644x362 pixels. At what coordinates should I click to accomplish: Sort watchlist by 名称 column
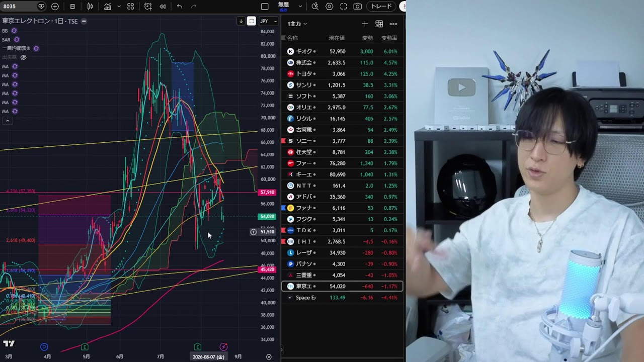coord(292,38)
